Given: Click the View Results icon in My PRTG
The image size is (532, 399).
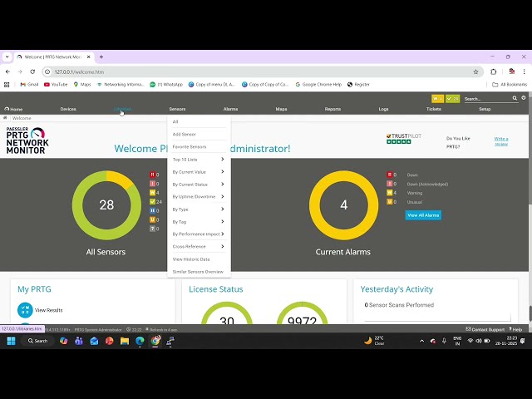Looking at the screenshot, I should [25, 310].
